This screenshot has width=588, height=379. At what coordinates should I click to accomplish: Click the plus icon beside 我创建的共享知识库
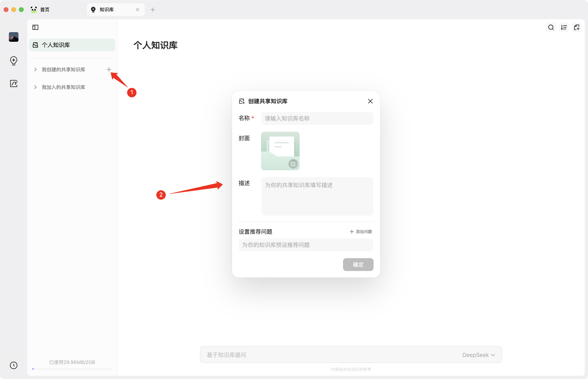[x=109, y=69]
